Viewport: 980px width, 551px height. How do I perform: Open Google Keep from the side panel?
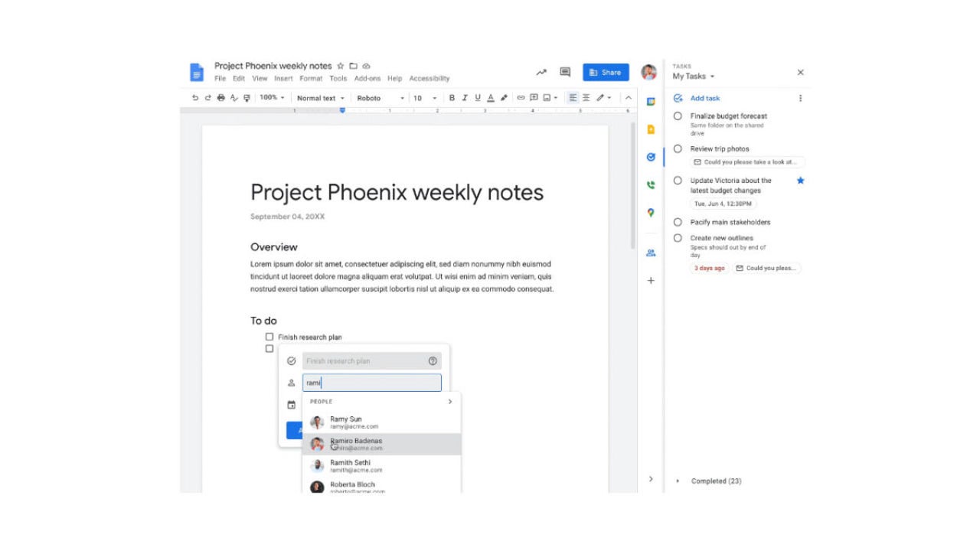(x=650, y=129)
